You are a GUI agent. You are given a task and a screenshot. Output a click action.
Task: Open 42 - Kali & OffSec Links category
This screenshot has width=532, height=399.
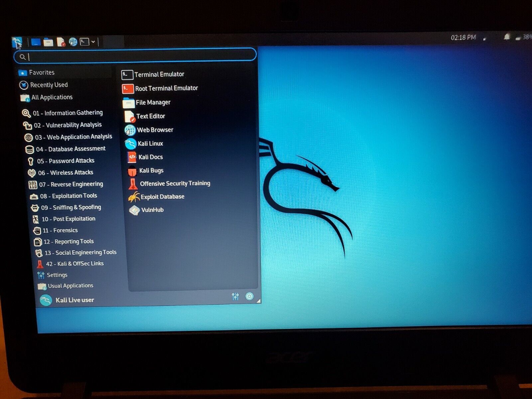[x=70, y=264]
